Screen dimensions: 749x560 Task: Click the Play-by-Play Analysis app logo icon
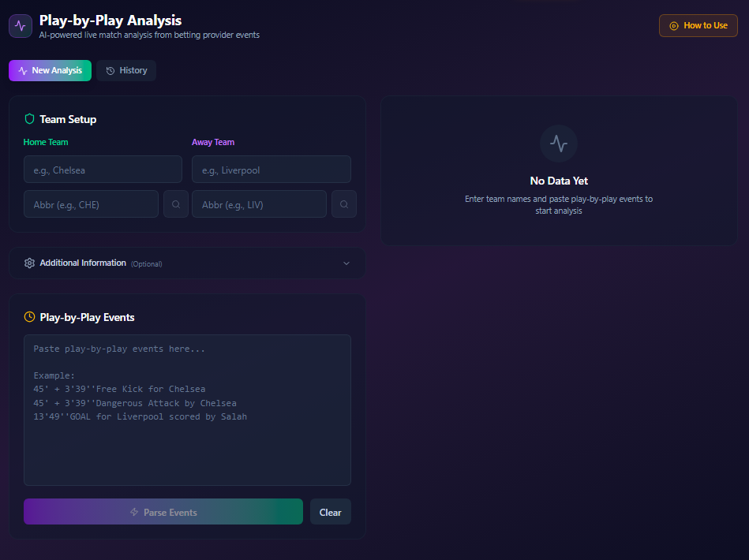pyautogui.click(x=21, y=26)
